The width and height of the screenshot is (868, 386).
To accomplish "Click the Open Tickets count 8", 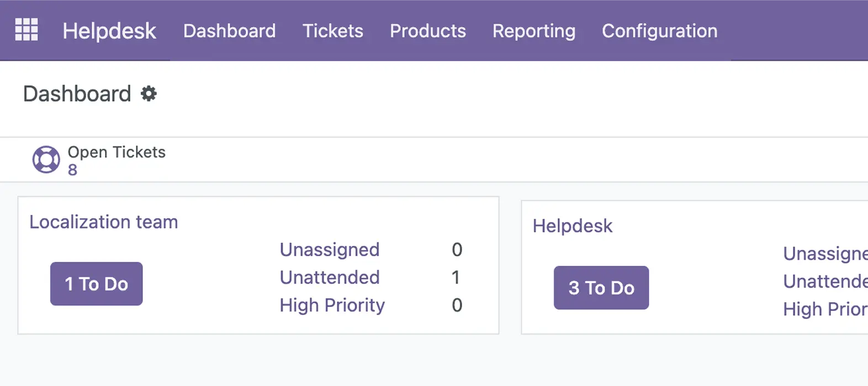I will point(72,170).
